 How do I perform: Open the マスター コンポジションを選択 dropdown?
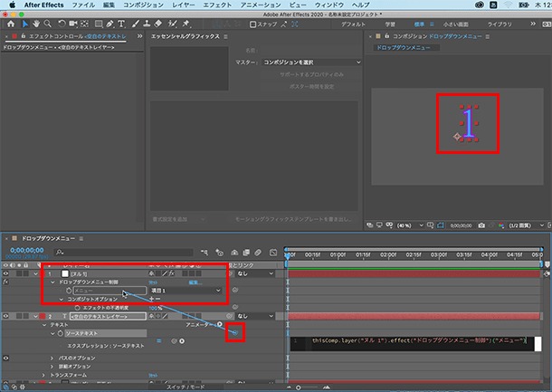point(312,62)
